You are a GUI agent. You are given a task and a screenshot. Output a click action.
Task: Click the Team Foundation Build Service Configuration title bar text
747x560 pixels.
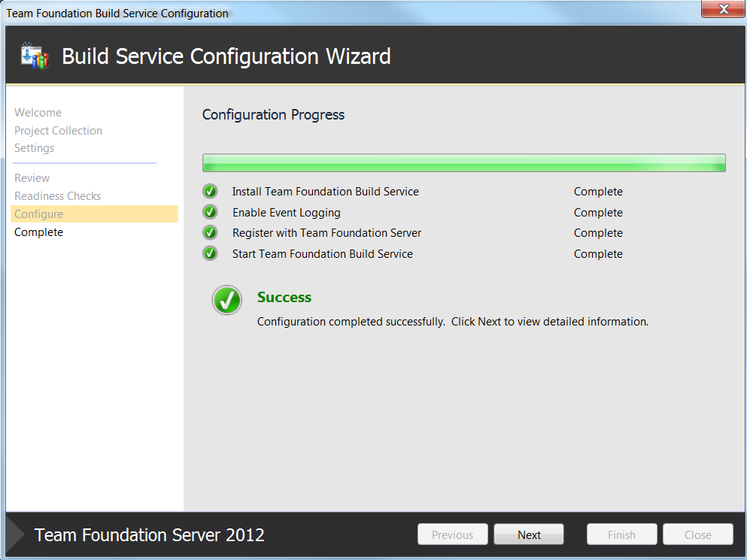[117, 14]
